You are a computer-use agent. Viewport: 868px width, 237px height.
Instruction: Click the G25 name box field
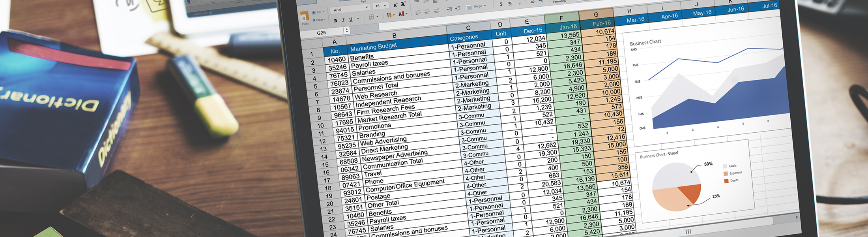pos(322,33)
